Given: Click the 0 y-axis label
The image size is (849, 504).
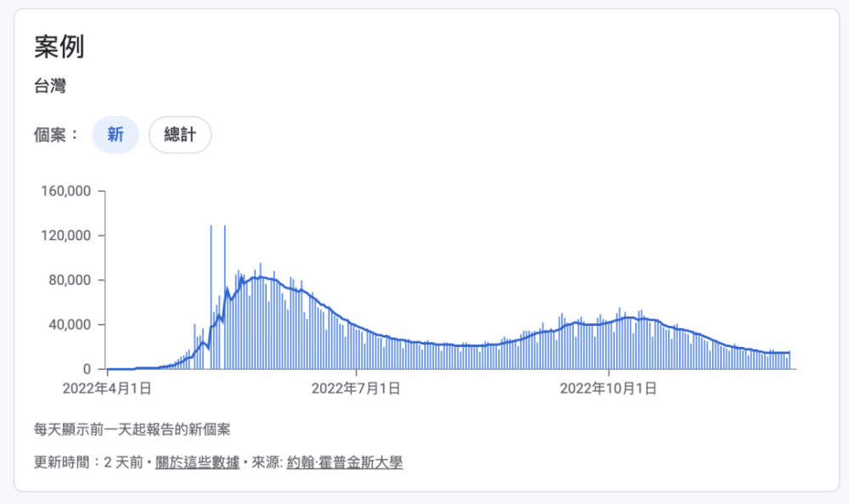Looking at the screenshot, I should [x=85, y=369].
